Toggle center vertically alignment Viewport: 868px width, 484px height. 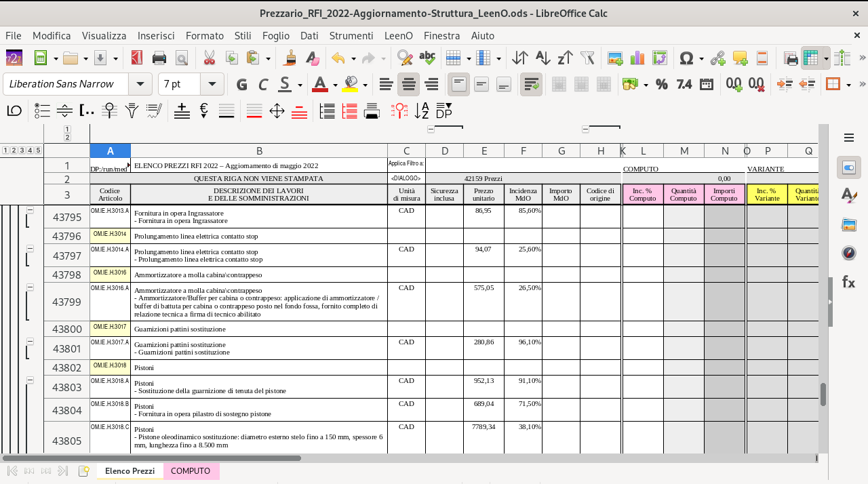tap(481, 84)
